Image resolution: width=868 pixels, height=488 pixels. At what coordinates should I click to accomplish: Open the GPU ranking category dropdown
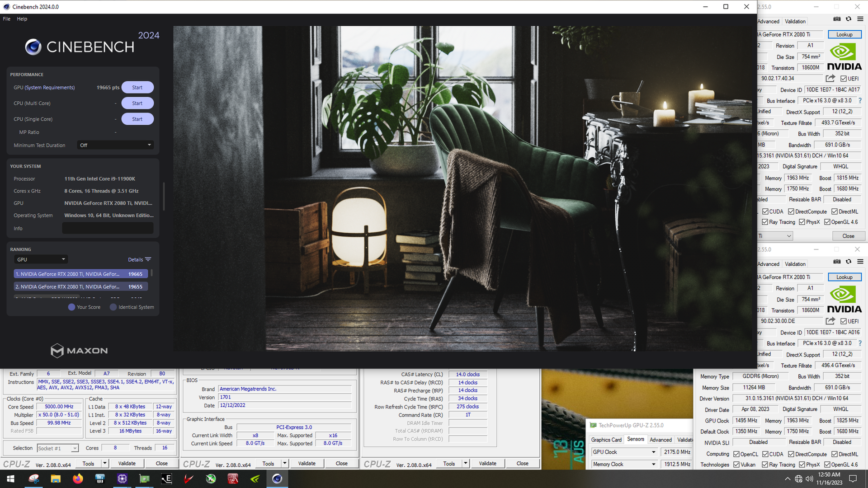41,259
